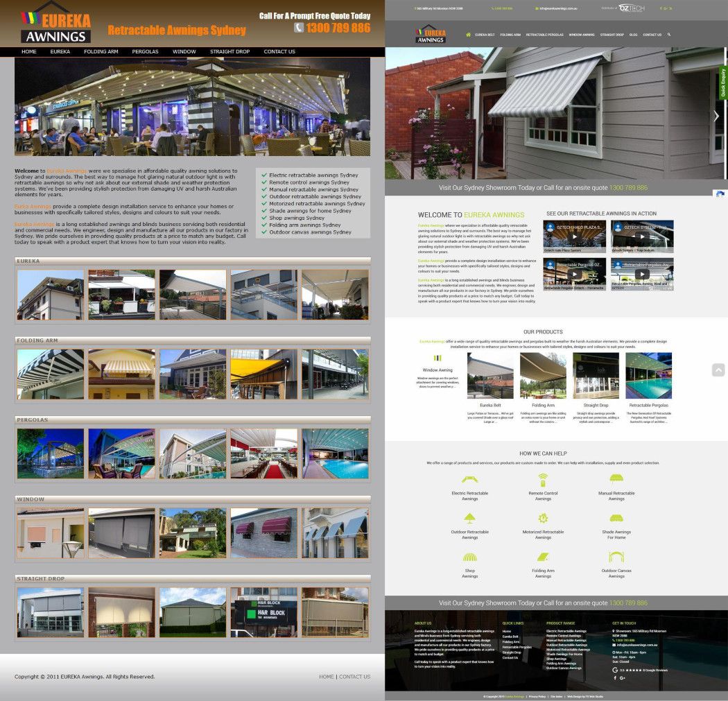Click the Window Awning product icon
Image resolution: width=728 pixels, height=701 pixels.
coord(437,358)
